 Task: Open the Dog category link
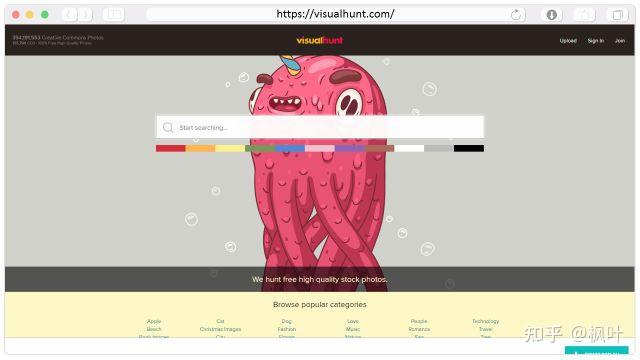point(287,321)
